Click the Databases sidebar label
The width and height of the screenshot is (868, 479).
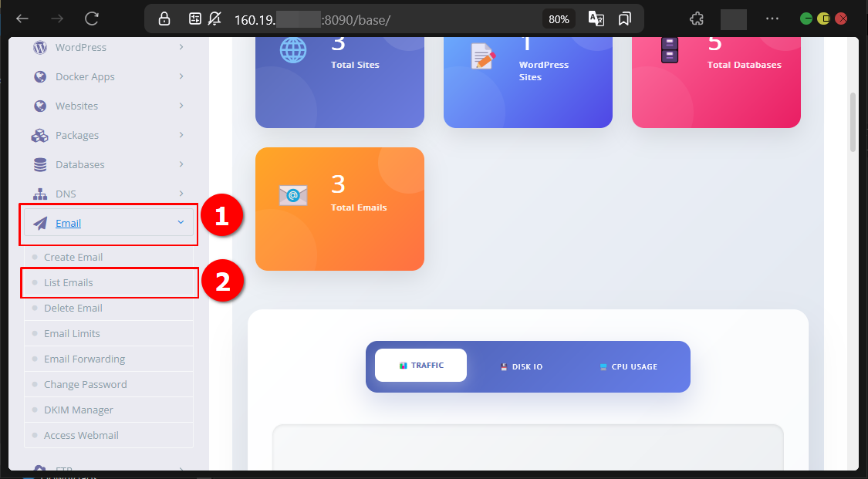click(79, 165)
